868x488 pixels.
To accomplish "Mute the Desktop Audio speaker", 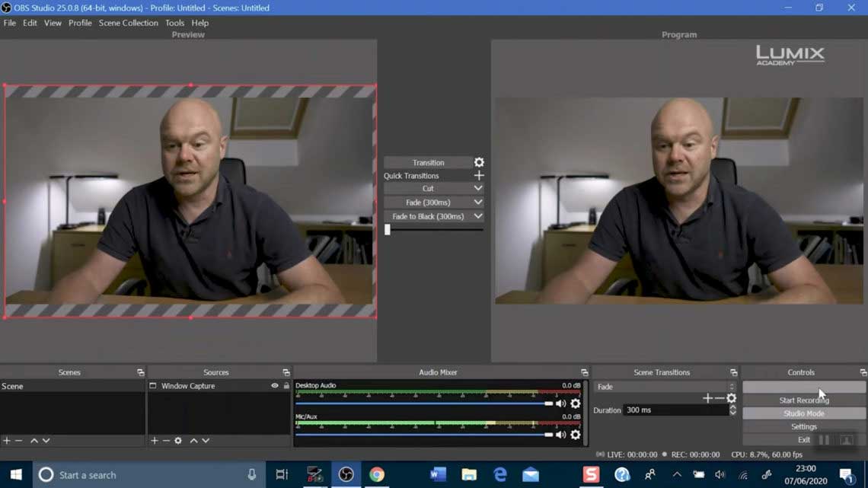I will point(561,403).
